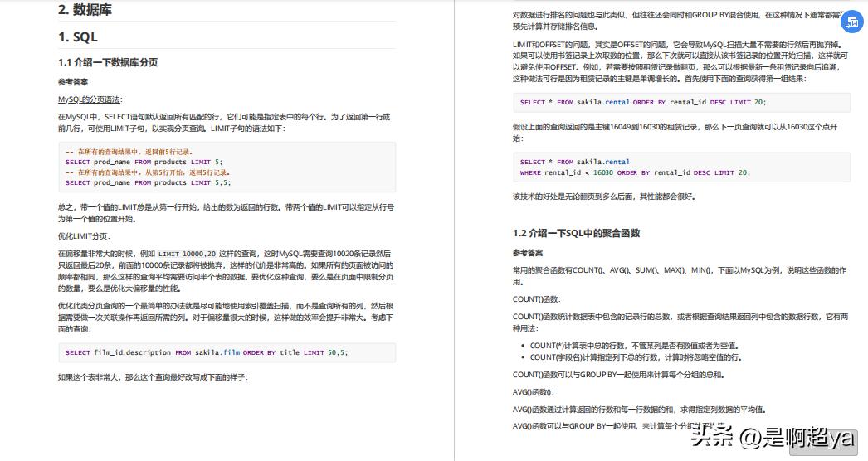868x461 pixels.
Task: Click paragraph starting "优化此类分页查询的一个最简单的办法"
Action: pos(226,318)
